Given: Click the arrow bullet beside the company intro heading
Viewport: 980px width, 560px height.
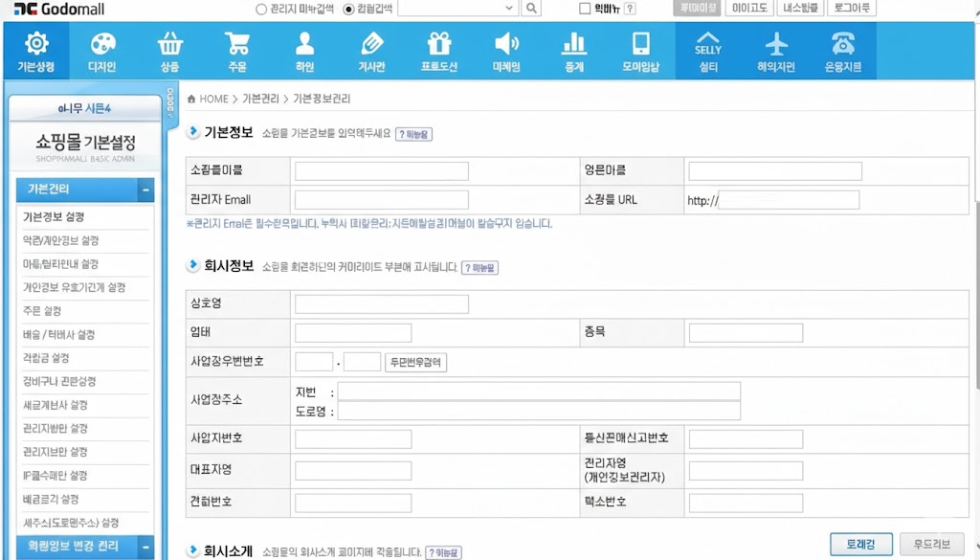Looking at the screenshot, I should (193, 551).
